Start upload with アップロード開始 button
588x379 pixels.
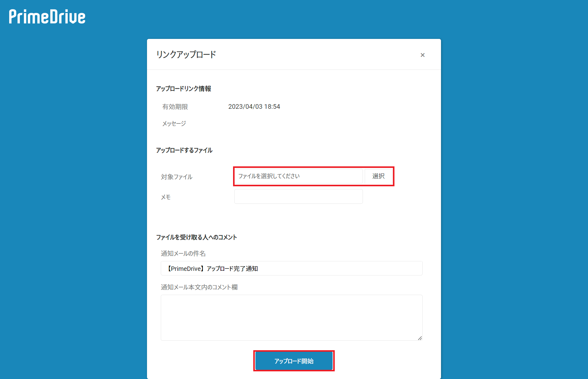coord(294,361)
